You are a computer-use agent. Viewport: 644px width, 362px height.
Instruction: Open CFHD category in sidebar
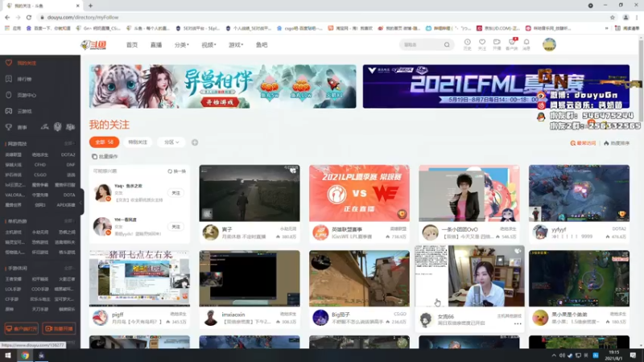[39, 165]
